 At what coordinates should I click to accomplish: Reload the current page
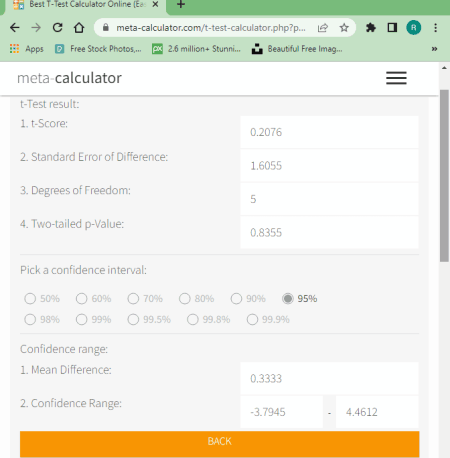pos(58,28)
